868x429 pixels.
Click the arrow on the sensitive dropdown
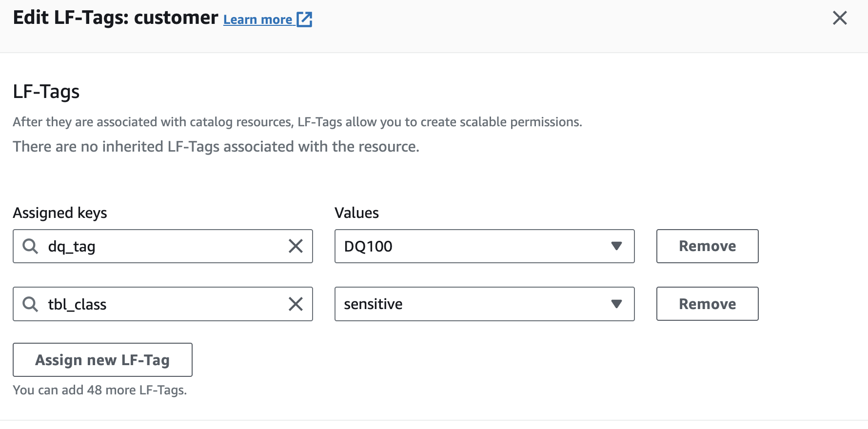[x=616, y=304]
